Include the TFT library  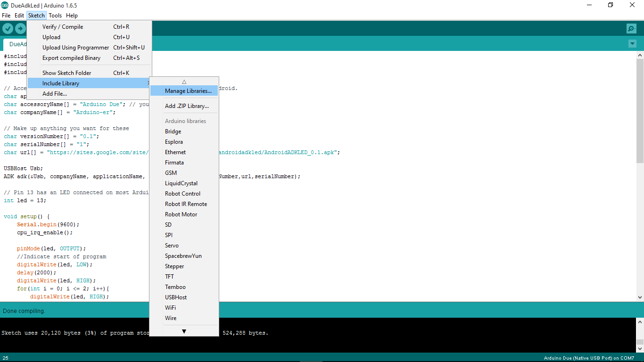pyautogui.click(x=184, y=277)
